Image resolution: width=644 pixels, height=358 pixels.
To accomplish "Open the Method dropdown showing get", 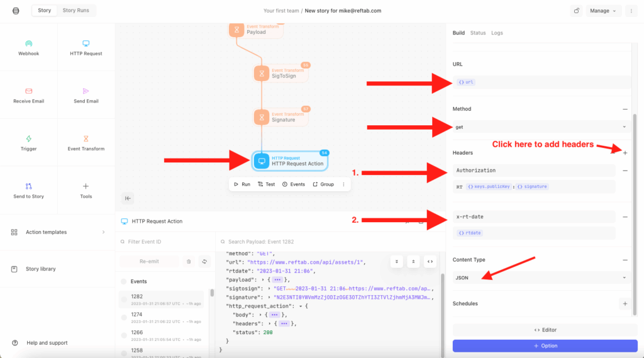I will pos(541,127).
